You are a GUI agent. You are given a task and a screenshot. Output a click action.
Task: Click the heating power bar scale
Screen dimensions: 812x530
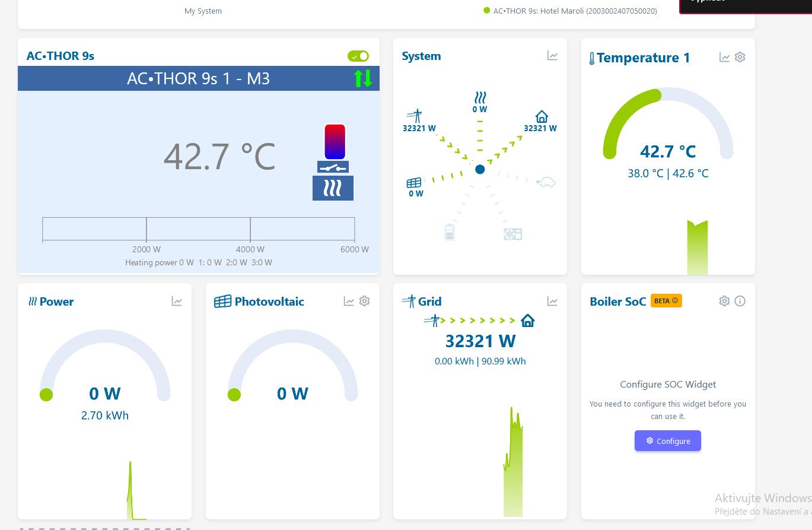pos(199,229)
